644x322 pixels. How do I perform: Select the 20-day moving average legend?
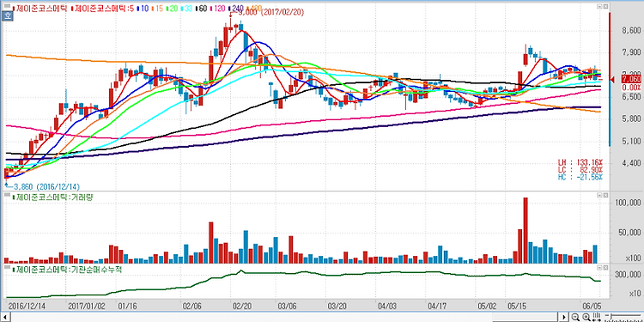172,9
